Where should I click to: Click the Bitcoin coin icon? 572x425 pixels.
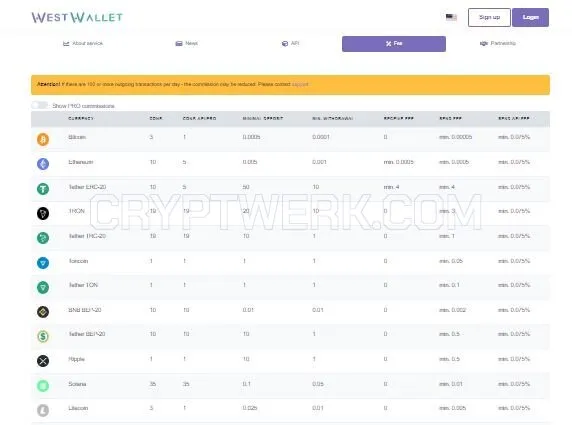43,139
